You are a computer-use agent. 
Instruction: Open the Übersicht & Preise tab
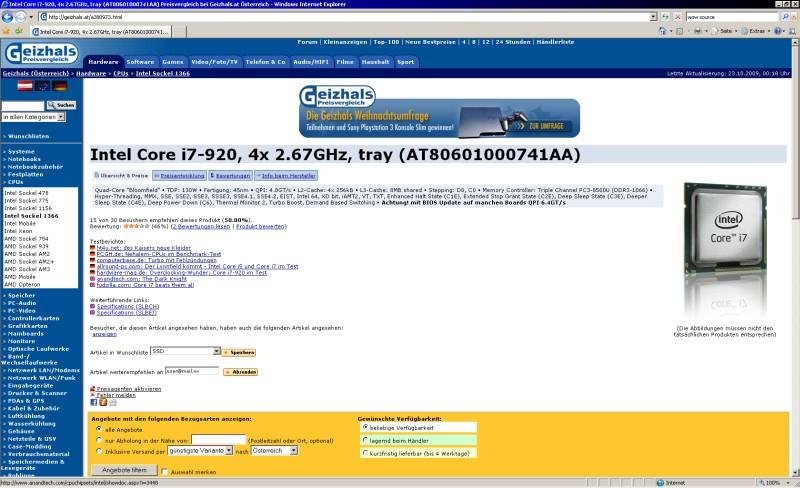click(x=121, y=176)
